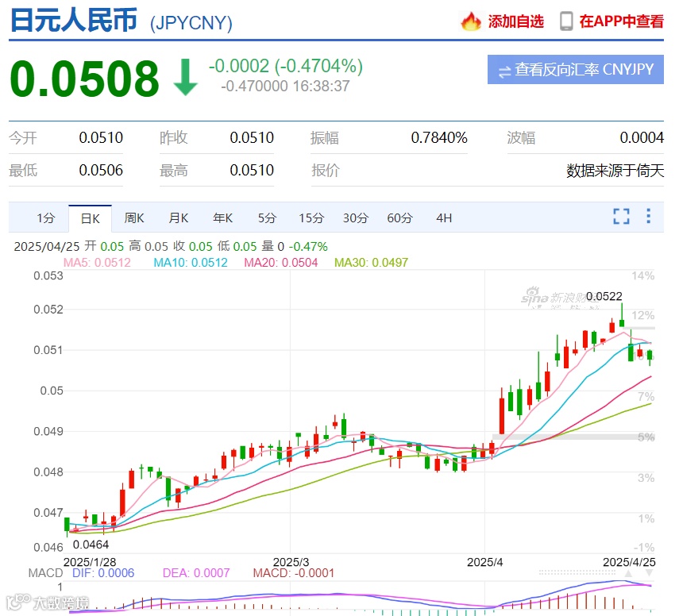Click the 2025/3 date axis label
Image resolution: width=679 pixels, height=616 pixels.
(291, 562)
